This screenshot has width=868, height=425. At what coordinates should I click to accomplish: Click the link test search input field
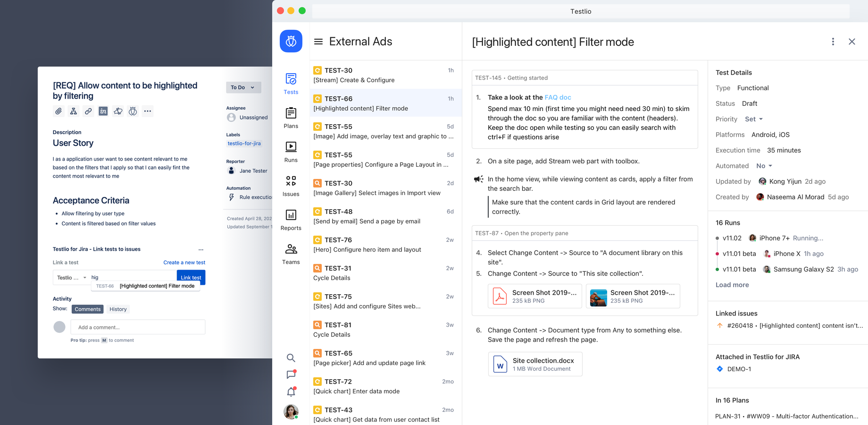click(x=133, y=277)
